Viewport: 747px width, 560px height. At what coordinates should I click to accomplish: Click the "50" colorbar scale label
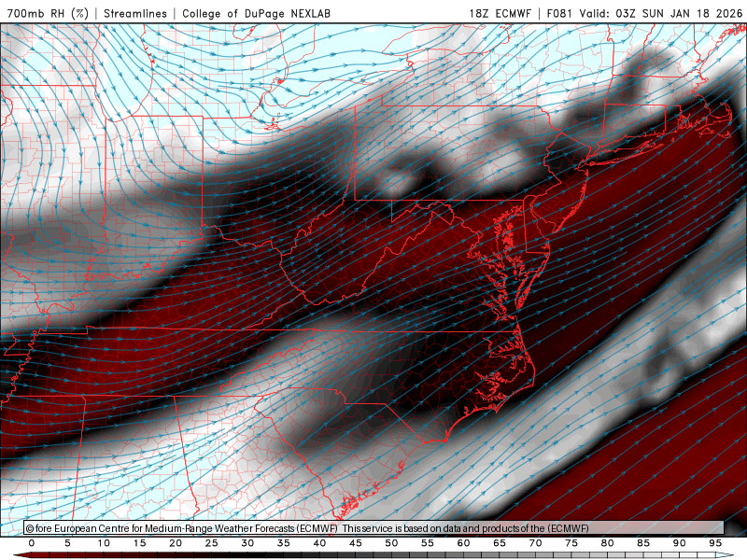point(391,543)
